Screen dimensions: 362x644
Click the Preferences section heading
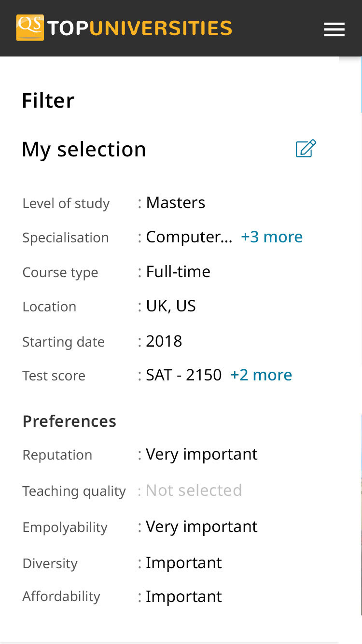(x=70, y=421)
